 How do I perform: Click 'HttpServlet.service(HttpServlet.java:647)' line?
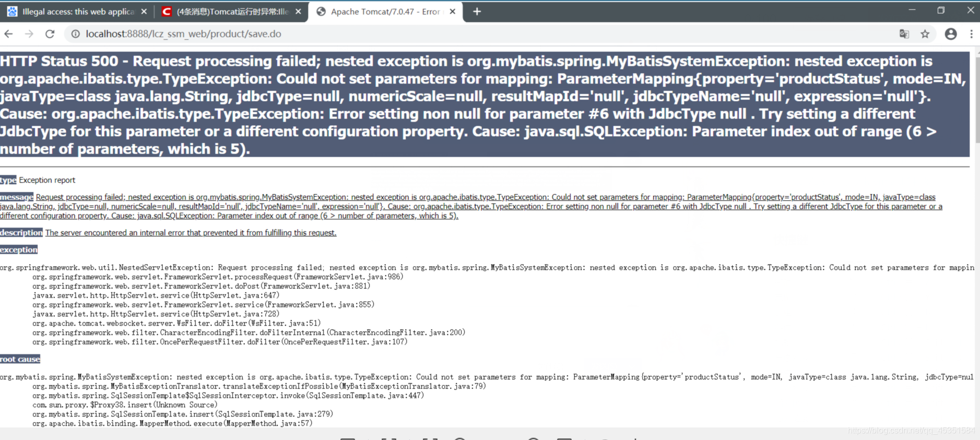[156, 295]
